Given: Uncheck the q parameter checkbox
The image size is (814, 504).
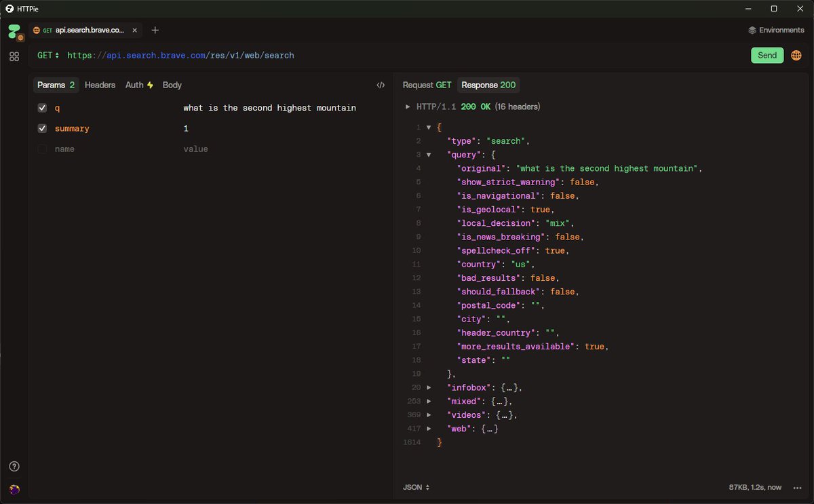Looking at the screenshot, I should click(x=42, y=108).
